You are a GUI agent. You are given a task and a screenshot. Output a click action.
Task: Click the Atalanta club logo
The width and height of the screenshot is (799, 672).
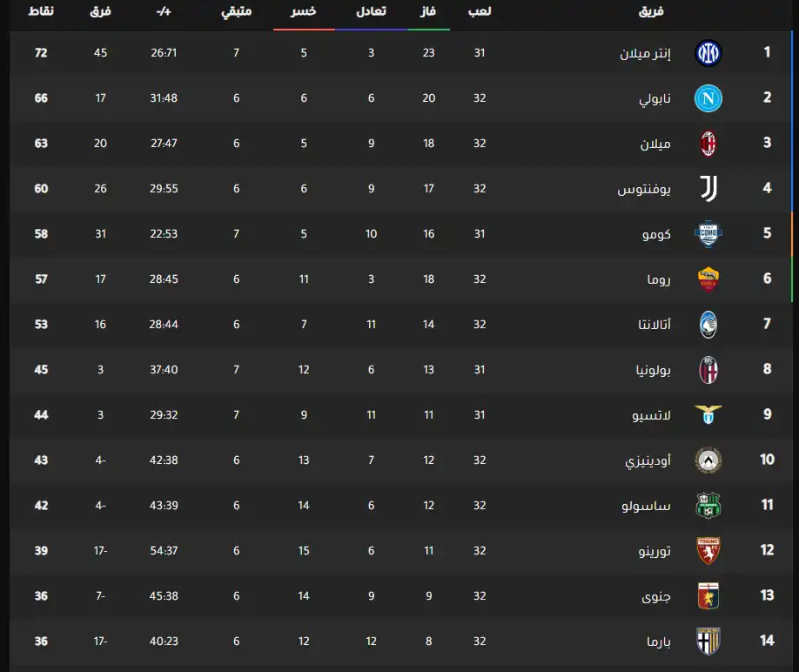(x=708, y=325)
